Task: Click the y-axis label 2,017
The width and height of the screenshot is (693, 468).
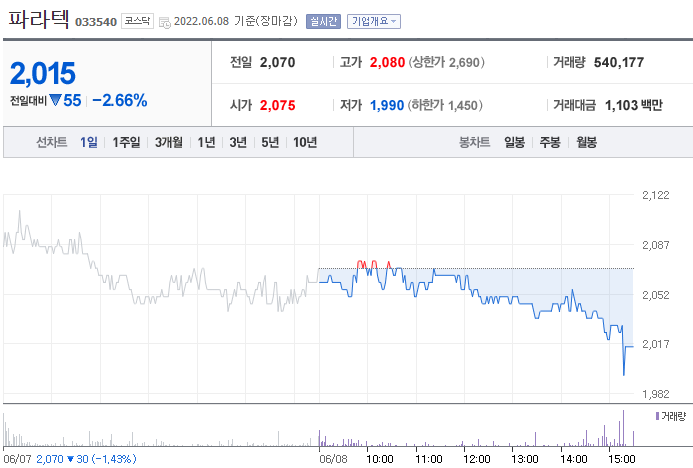Action: tap(655, 344)
